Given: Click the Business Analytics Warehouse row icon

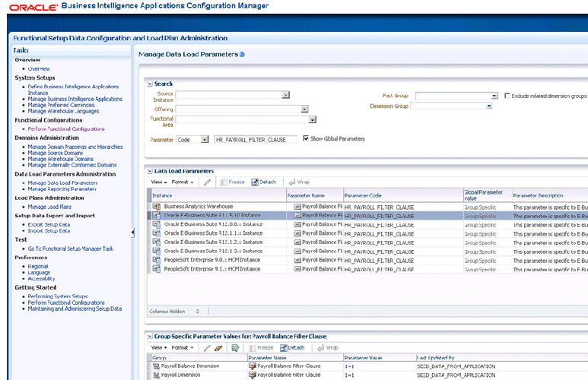Looking at the screenshot, I should (x=157, y=206).
